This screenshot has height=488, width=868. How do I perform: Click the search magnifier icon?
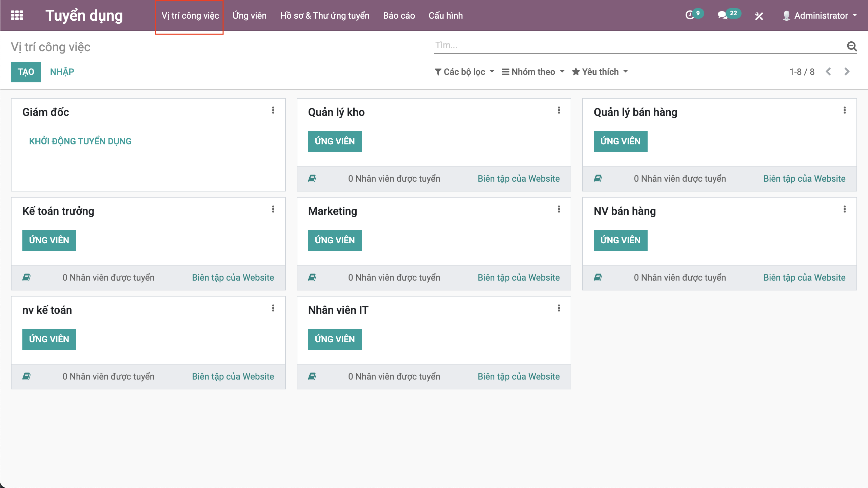pyautogui.click(x=852, y=46)
